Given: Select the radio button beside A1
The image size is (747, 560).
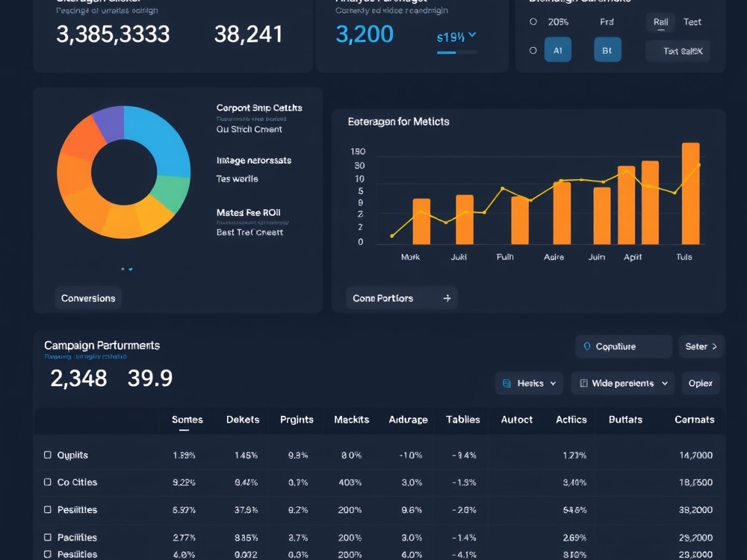Looking at the screenshot, I should 533,50.
